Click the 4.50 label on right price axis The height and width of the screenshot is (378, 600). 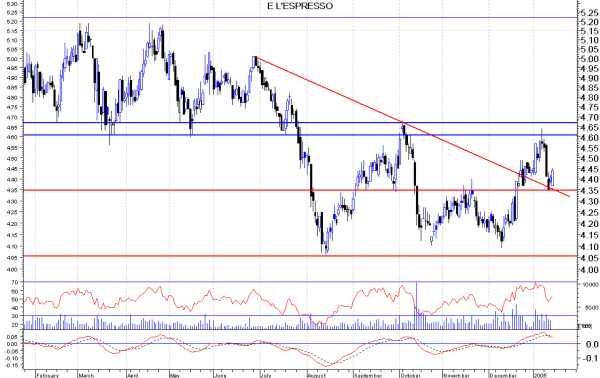[x=589, y=158]
